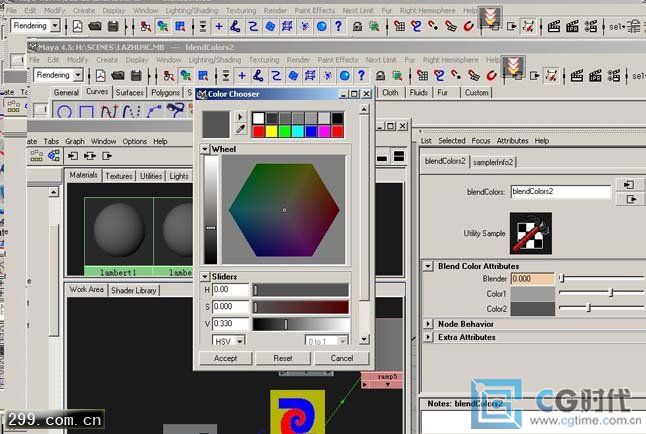646x434 pixels.
Task: Click the output connection arrow button below blendColors name
Action: pyautogui.click(x=629, y=199)
